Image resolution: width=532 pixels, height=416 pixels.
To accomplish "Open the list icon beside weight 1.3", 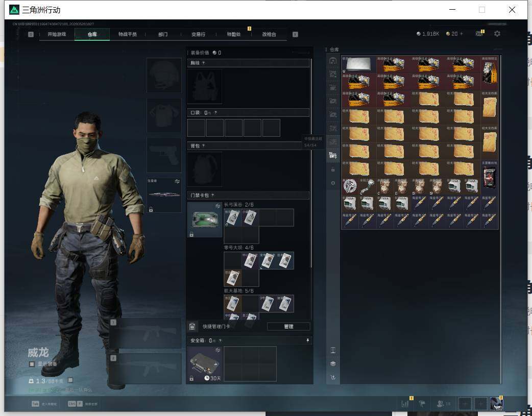I will click(x=70, y=380).
